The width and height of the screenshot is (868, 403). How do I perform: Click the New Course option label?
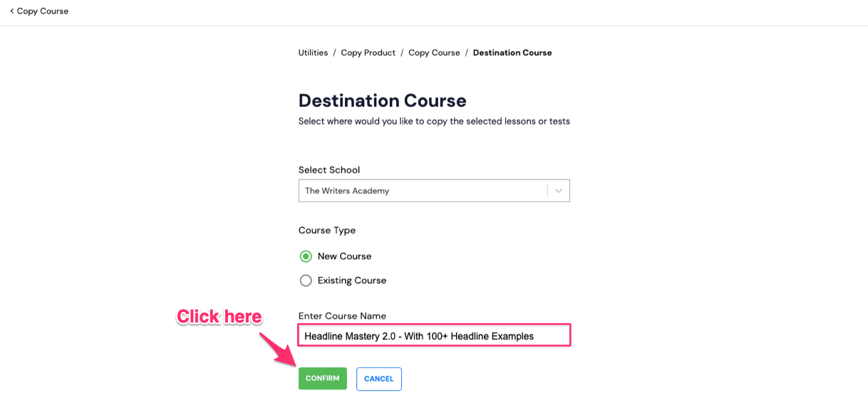point(344,256)
